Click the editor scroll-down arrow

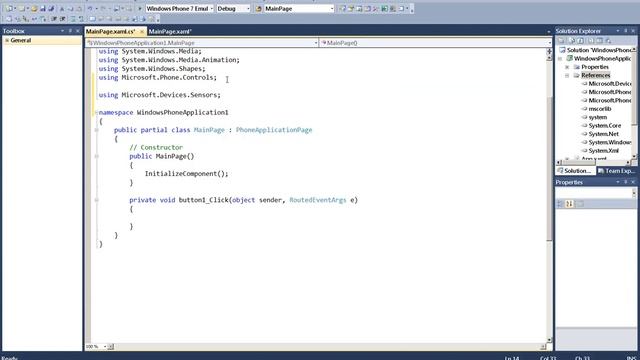tap(549, 340)
